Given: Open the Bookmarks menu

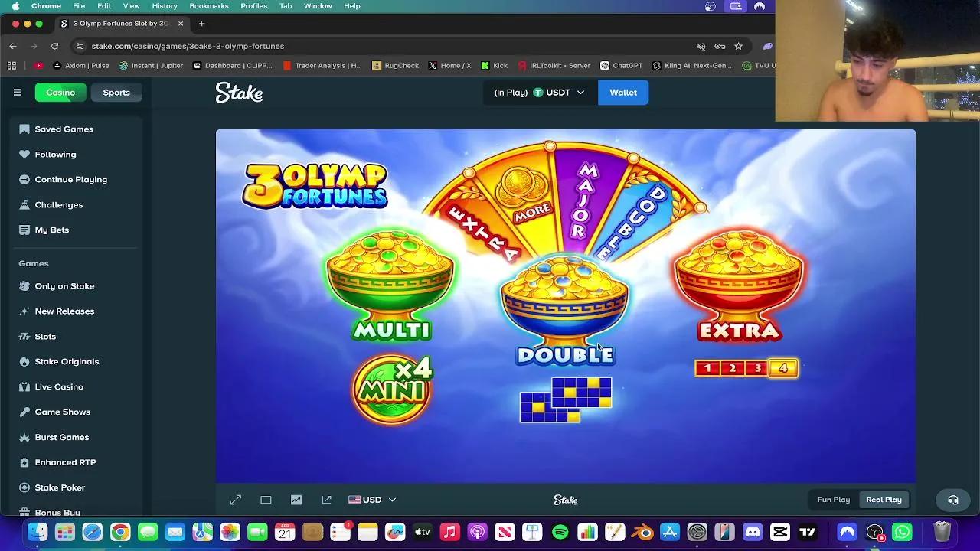Looking at the screenshot, I should [x=208, y=5].
